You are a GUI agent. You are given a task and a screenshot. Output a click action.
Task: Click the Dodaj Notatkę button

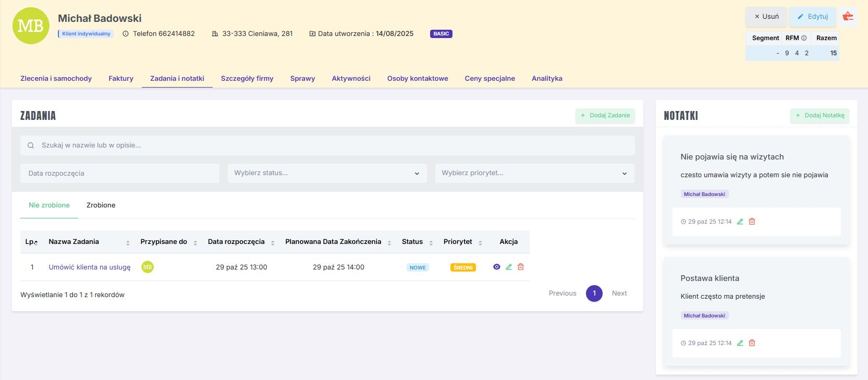(820, 116)
